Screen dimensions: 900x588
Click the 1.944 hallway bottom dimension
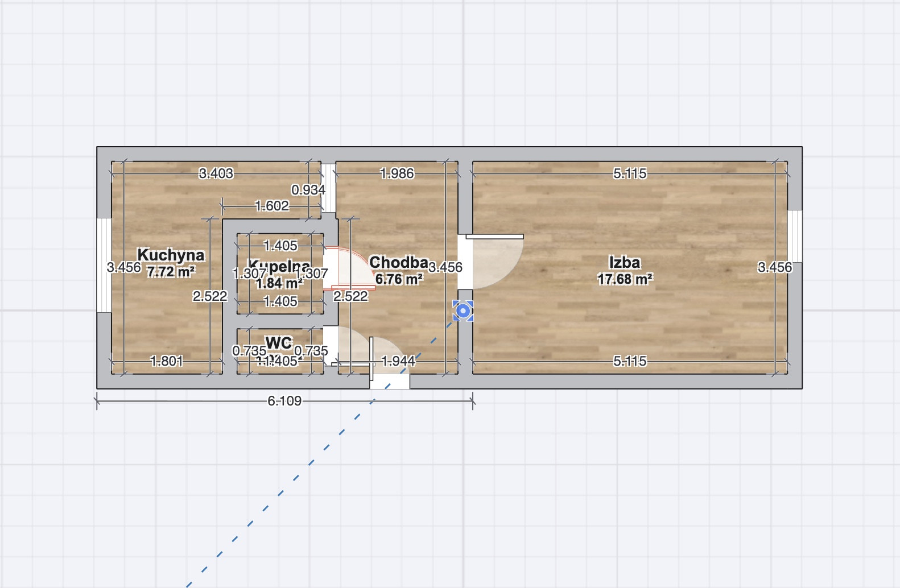398,361
